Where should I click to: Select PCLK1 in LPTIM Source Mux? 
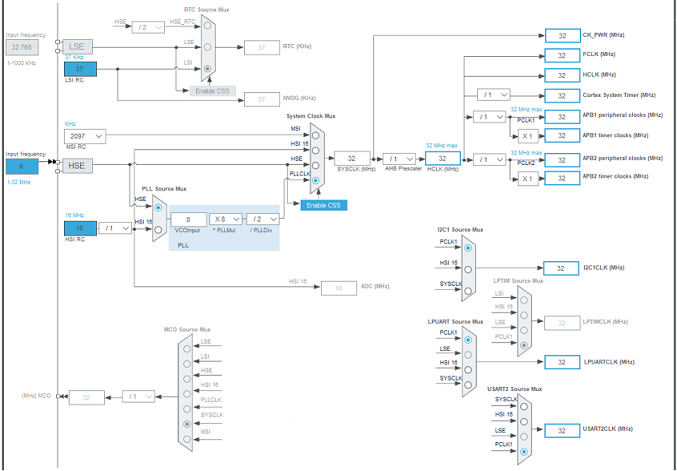(524, 345)
